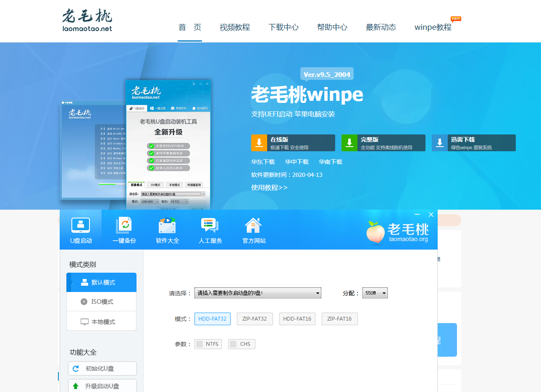Click the 初始化U盘 refresh icon

pyautogui.click(x=76, y=368)
